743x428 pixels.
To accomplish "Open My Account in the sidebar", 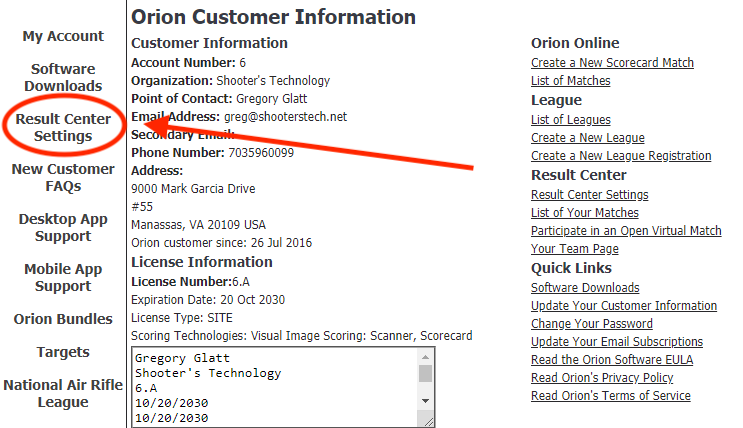I will point(63,36).
